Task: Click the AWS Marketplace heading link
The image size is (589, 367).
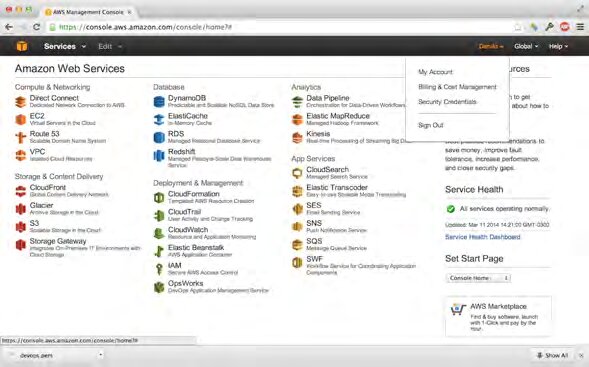Action: [x=498, y=306]
